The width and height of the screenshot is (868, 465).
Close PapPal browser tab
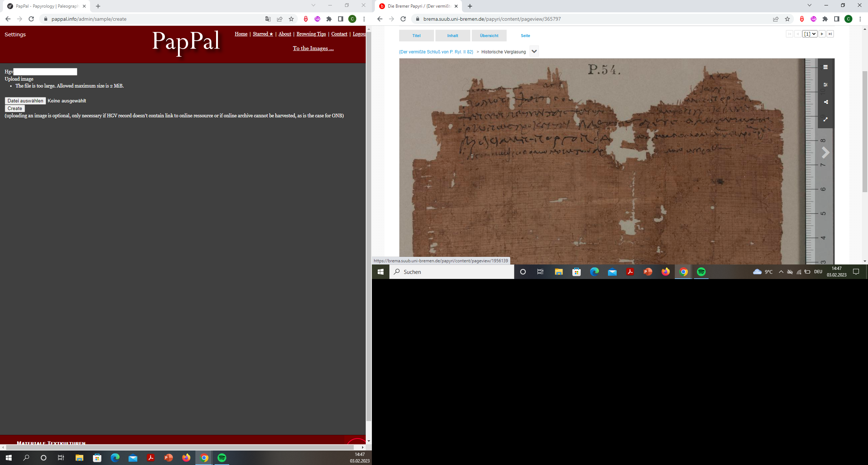pos(84,6)
